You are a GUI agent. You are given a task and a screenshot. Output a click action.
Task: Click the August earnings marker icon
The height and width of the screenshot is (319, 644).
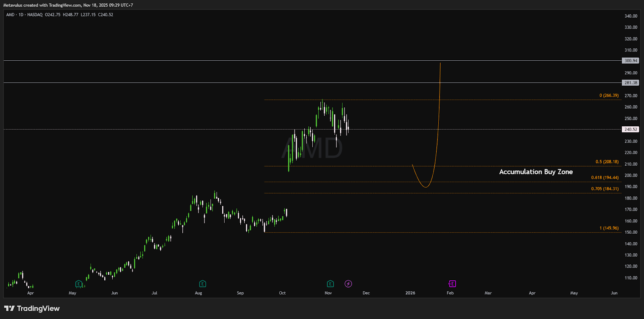pyautogui.click(x=202, y=284)
